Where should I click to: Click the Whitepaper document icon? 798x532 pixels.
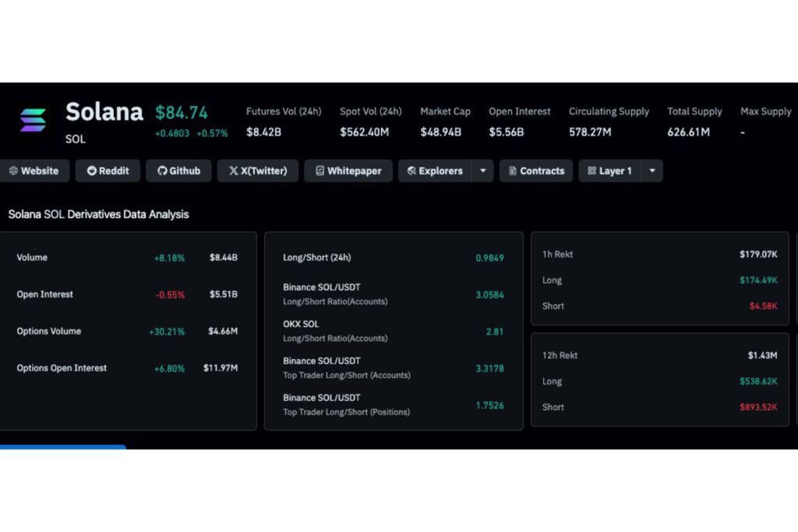point(320,171)
